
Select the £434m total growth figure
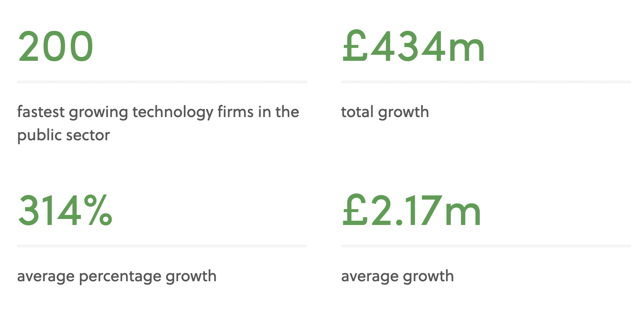tap(413, 46)
